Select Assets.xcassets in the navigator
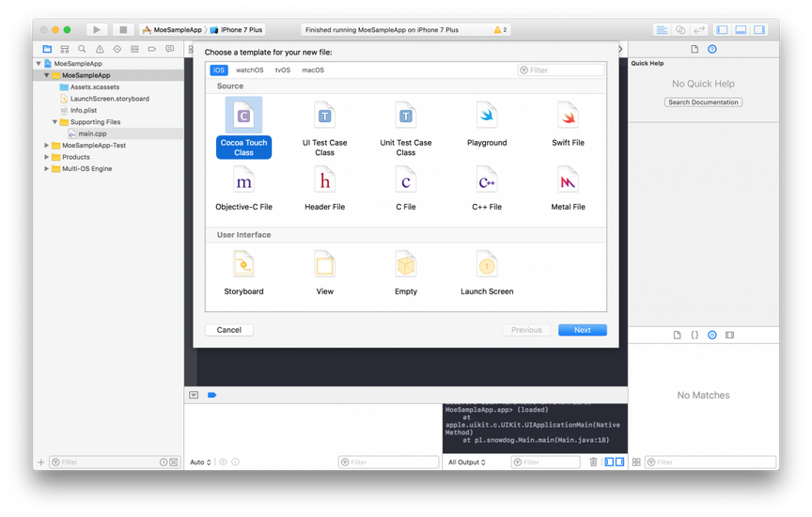The image size is (812, 517). pos(95,87)
